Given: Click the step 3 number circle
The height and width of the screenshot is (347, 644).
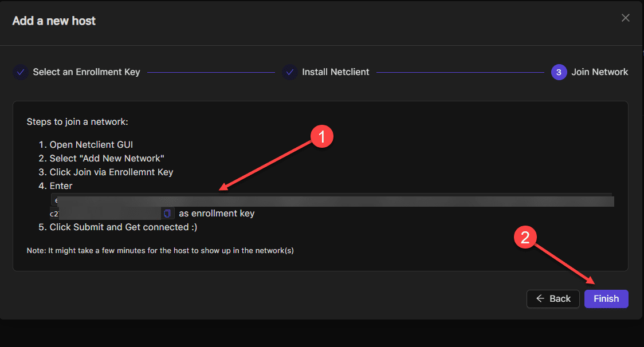Looking at the screenshot, I should [559, 72].
